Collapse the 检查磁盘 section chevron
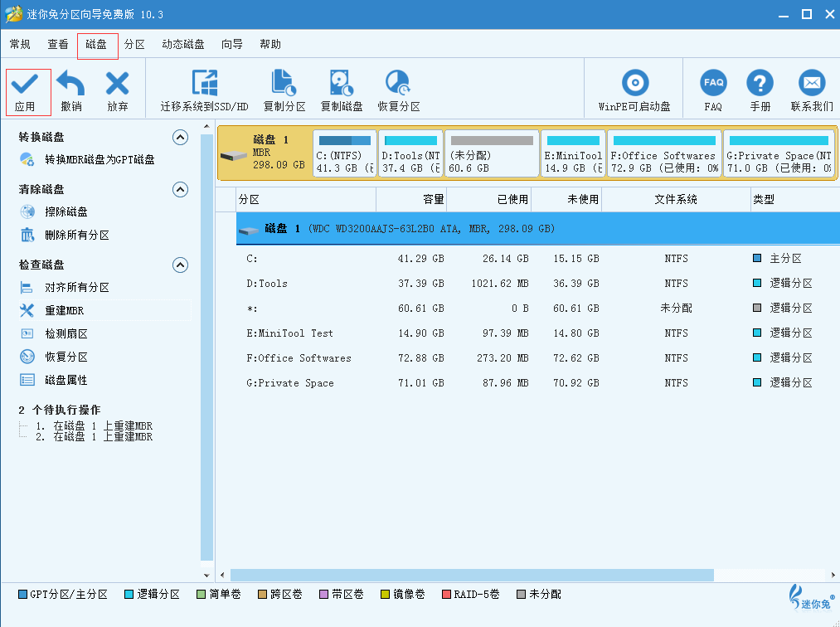This screenshot has height=627, width=840. 181,265
